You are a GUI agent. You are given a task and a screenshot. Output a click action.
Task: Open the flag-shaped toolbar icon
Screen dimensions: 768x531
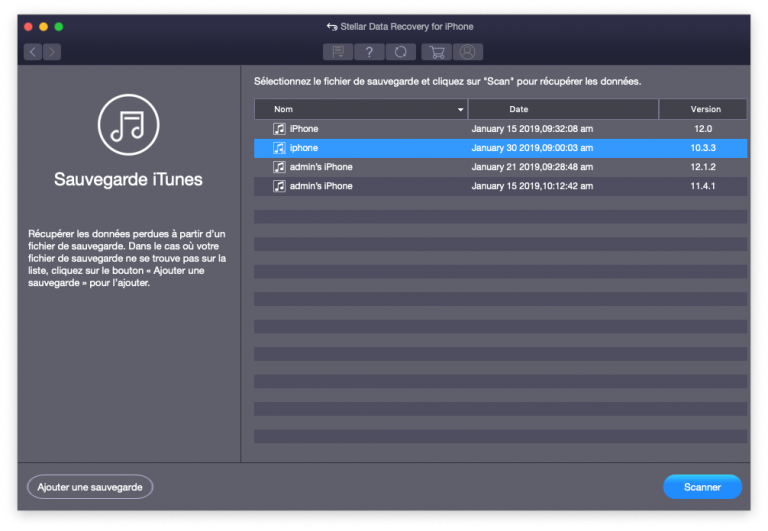pyautogui.click(x=338, y=51)
